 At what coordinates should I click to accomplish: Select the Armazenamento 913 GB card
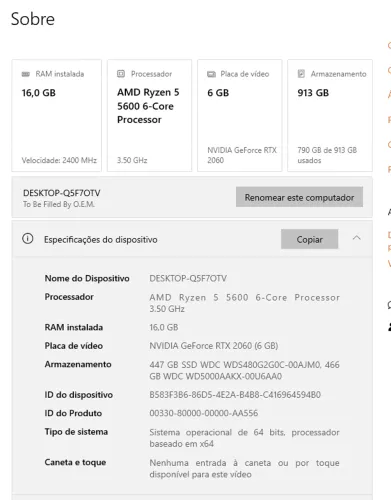(x=330, y=116)
